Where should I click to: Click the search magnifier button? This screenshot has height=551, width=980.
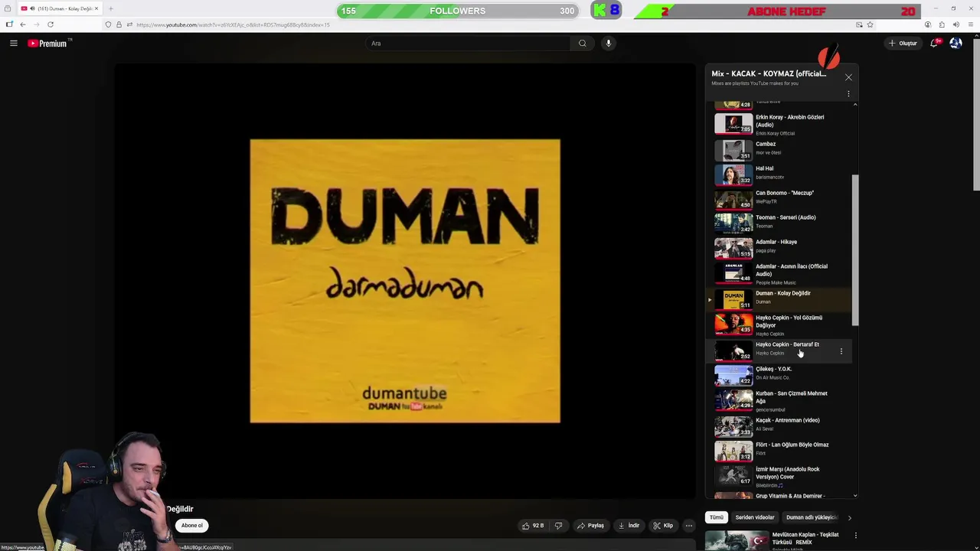[x=582, y=44]
